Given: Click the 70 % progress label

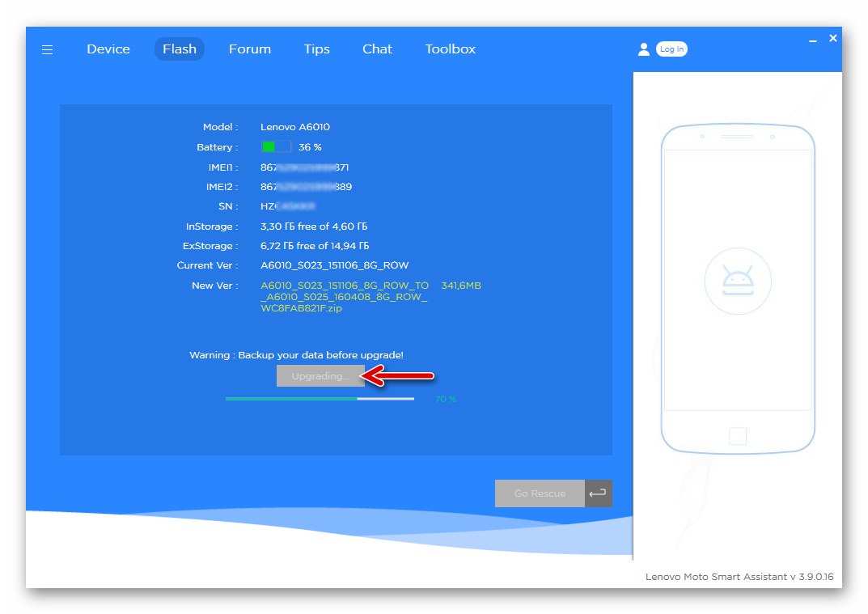Looking at the screenshot, I should coord(446,399).
